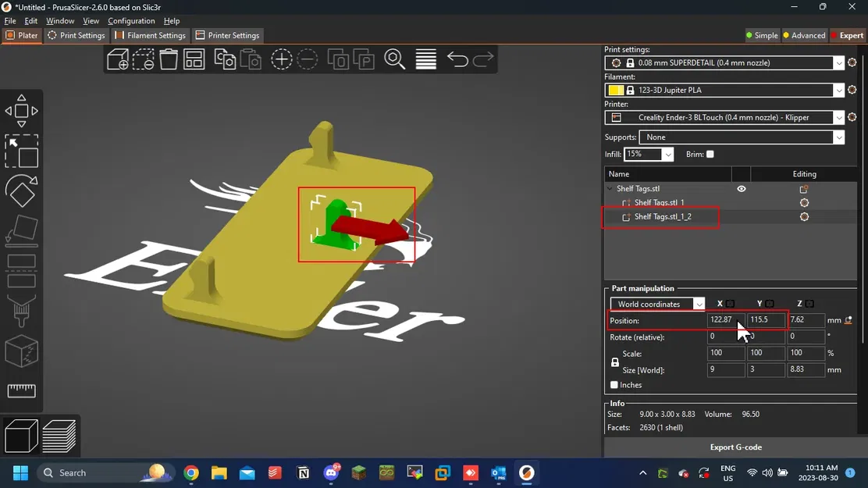Select the Paint-on supports tool

(x=22, y=310)
